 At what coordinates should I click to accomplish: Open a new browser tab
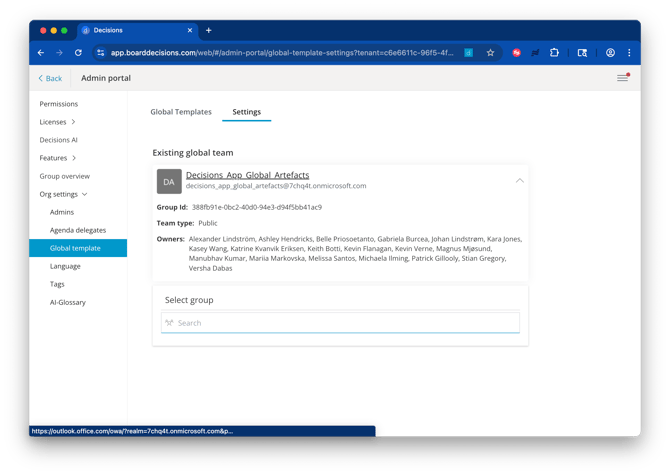[x=209, y=30]
